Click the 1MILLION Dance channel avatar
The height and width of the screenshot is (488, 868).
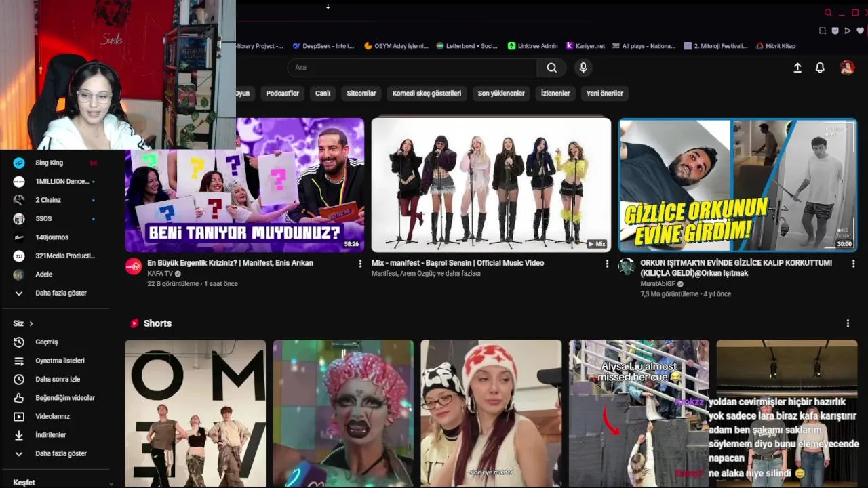click(19, 182)
